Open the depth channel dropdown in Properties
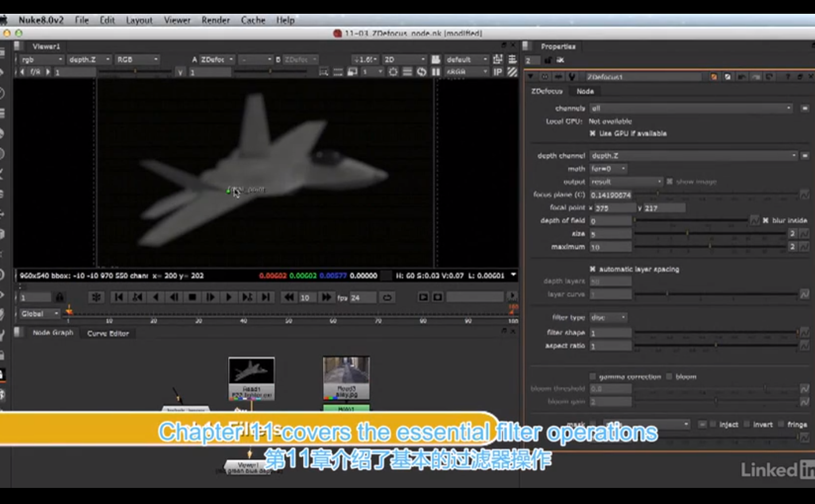 tap(694, 156)
